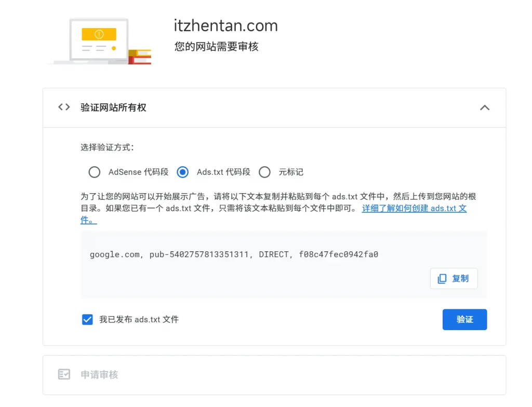Collapse the 验证网站所有权 section with the chevron

tap(484, 107)
